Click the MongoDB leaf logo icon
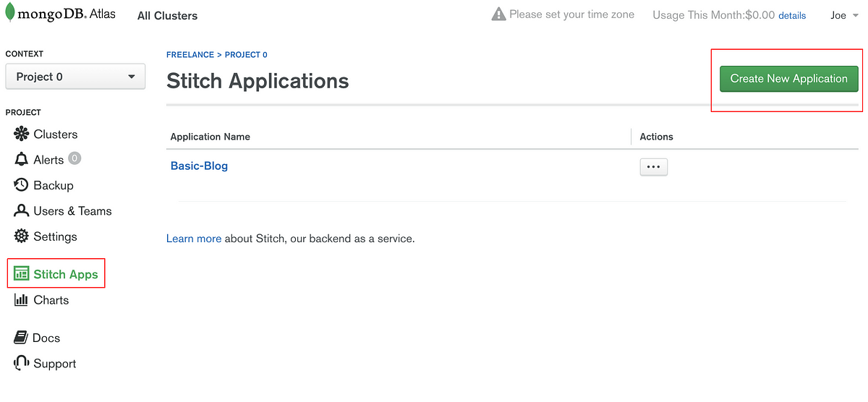This screenshot has width=868, height=402. click(x=9, y=14)
